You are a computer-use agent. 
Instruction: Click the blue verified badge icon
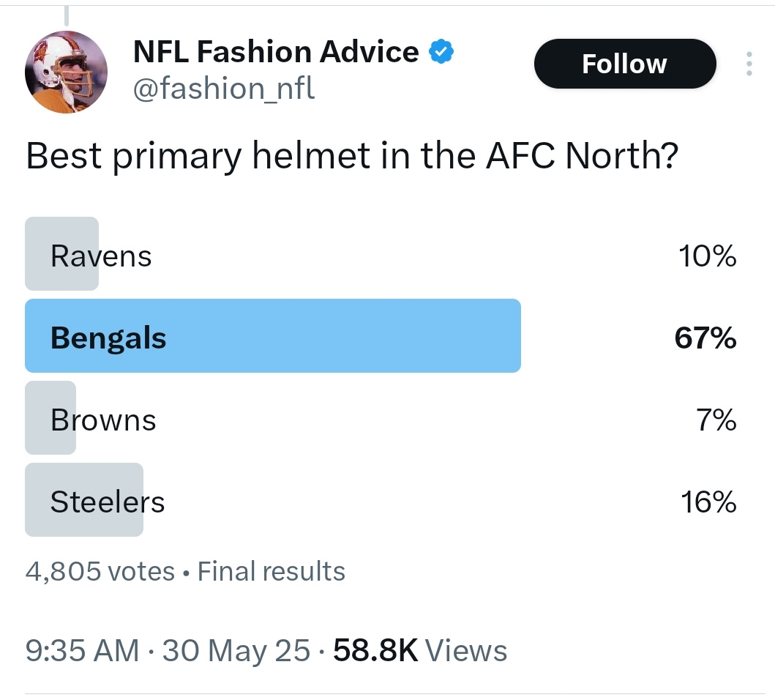point(441,52)
